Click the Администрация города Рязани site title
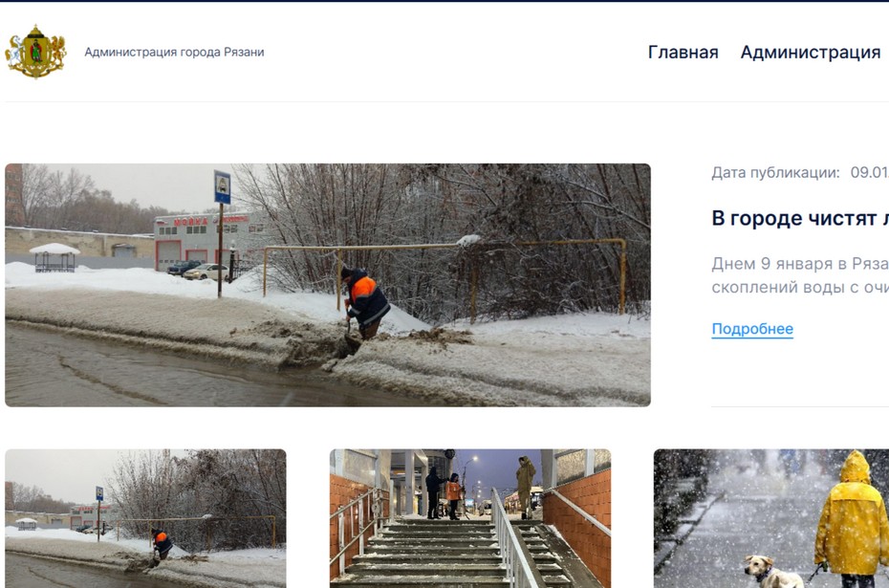The image size is (889, 588). click(x=174, y=53)
